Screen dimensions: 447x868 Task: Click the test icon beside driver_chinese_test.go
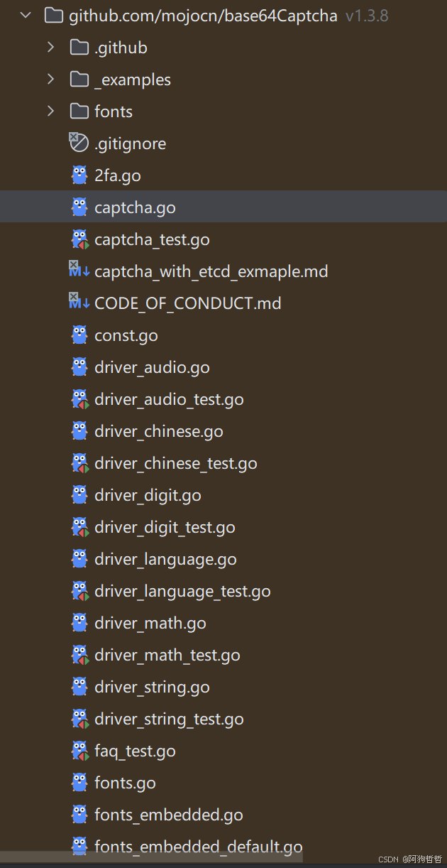[x=79, y=462]
